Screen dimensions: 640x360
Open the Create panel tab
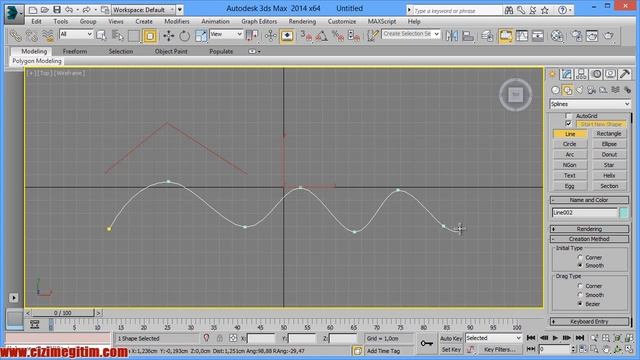coord(552,74)
